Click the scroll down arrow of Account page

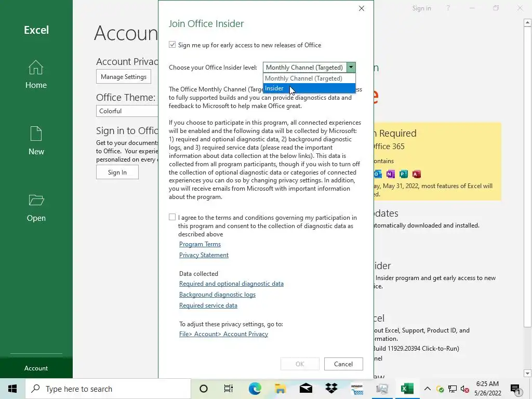tap(527, 374)
